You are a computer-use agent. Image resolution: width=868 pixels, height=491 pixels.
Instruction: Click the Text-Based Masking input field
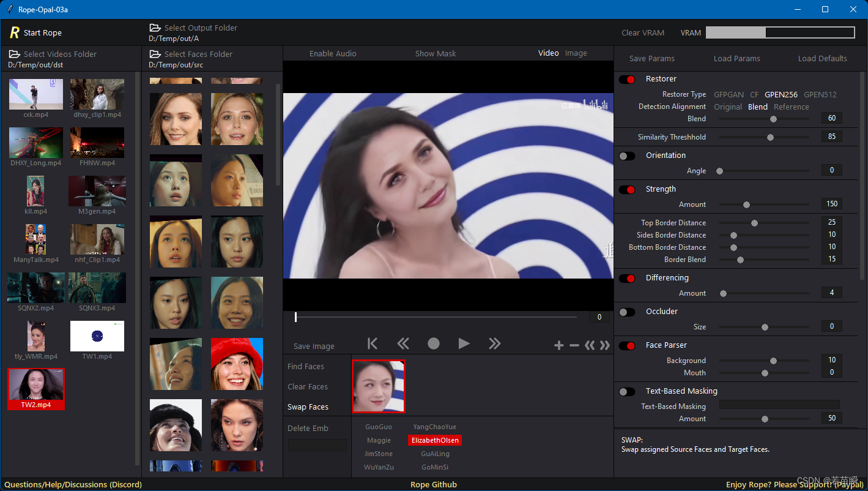coord(779,405)
